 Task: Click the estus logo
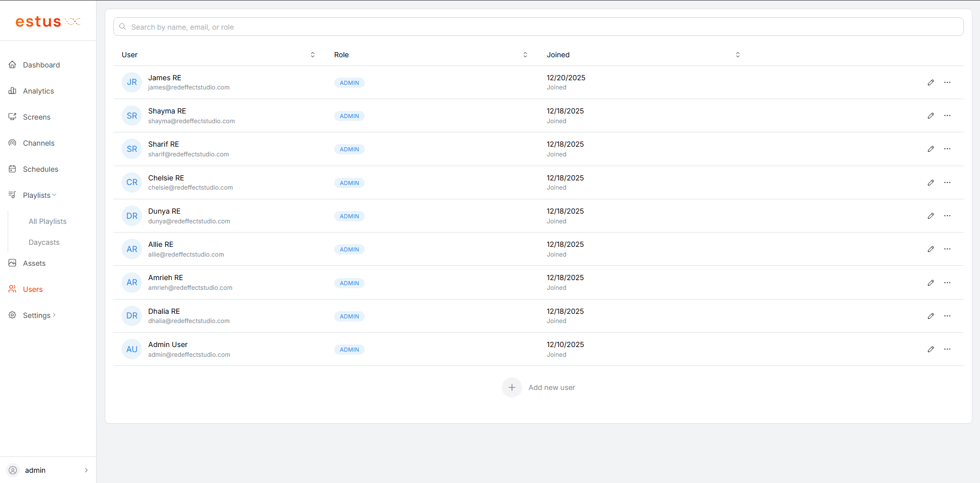point(48,21)
